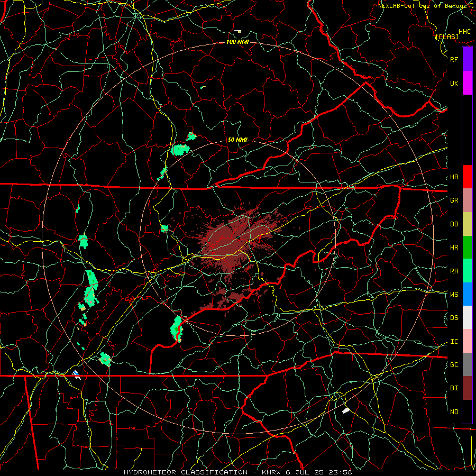Viewport: 476px width, 476px height.
Task: Click the UK legend label
Action: tap(454, 83)
